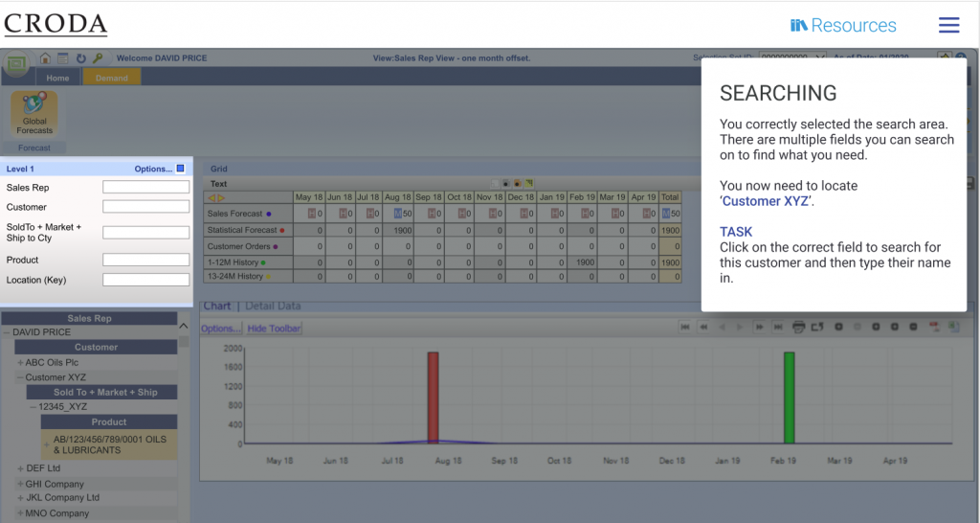Expand DEF Ltd
The width and height of the screenshot is (980, 523).
[21, 468]
